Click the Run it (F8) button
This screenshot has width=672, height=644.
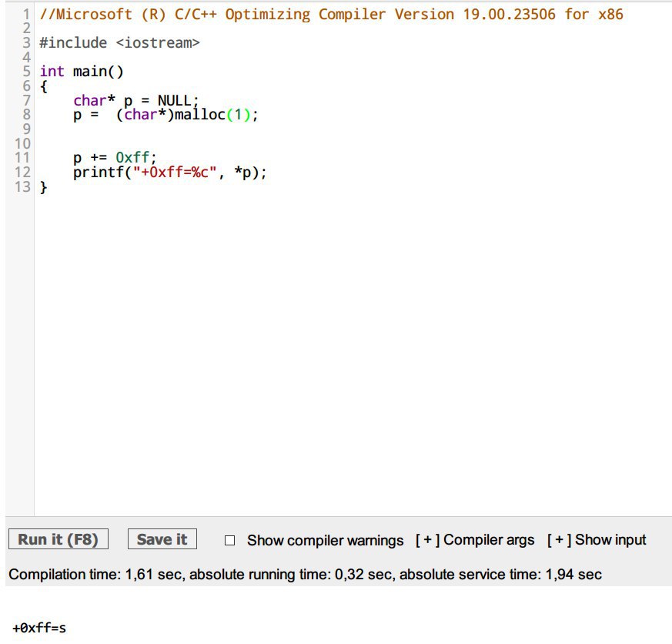[x=59, y=539]
